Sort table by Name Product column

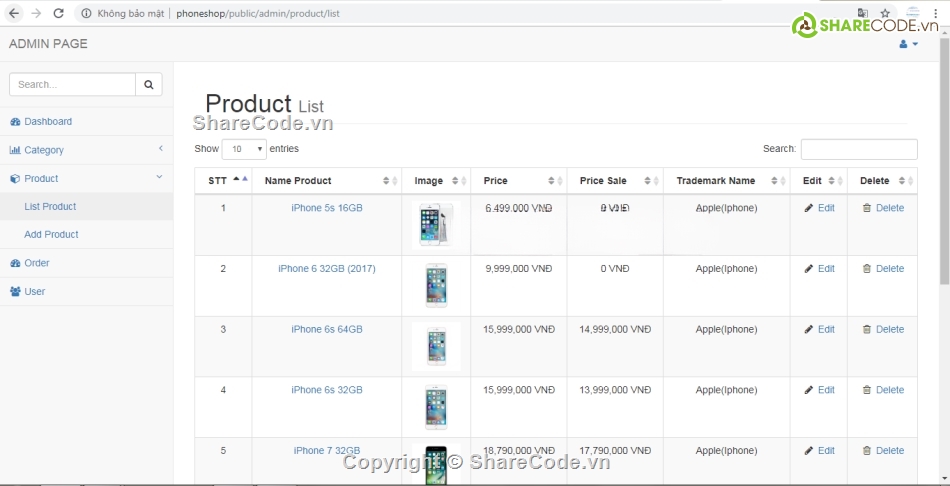tap(327, 181)
